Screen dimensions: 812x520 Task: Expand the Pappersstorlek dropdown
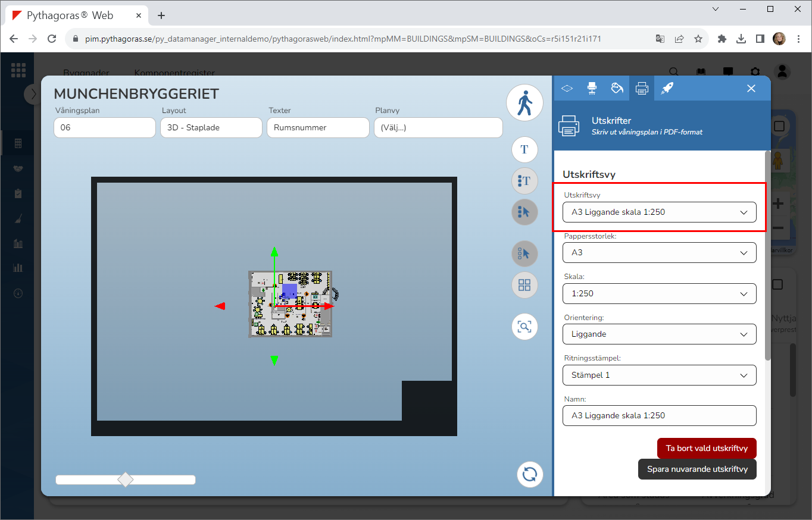(x=659, y=253)
